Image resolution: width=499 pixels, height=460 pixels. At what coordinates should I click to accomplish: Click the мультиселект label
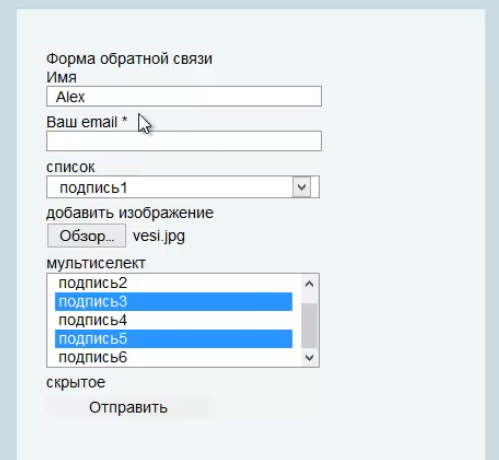(96, 263)
